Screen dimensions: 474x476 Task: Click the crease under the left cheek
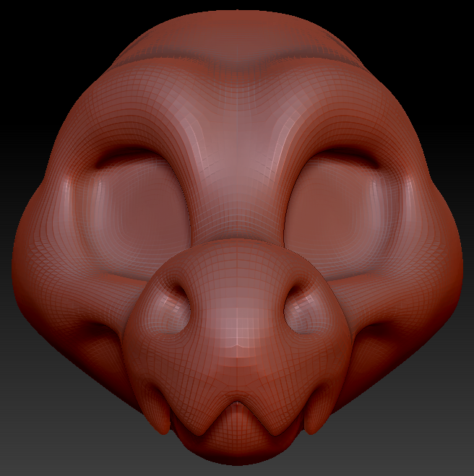point(98,332)
